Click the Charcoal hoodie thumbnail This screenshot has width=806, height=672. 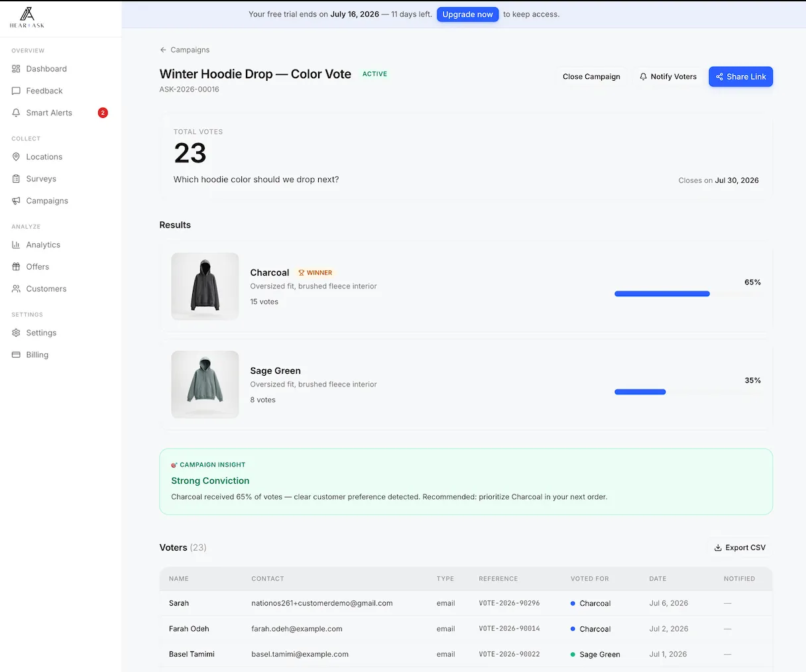205,286
